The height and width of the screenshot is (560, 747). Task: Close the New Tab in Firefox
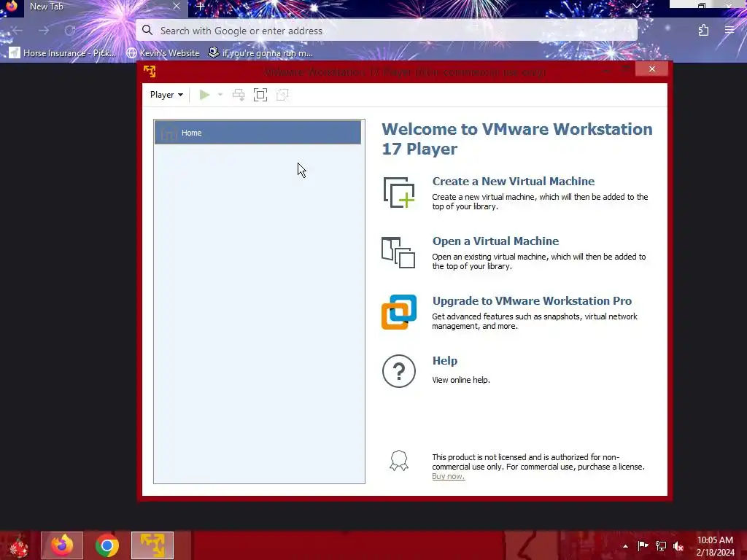[177, 7]
